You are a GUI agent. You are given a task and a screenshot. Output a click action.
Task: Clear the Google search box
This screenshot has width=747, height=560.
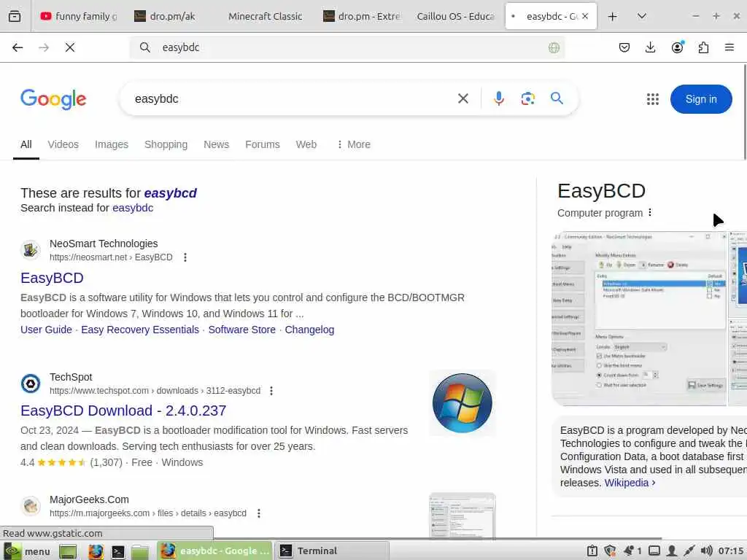[x=463, y=98]
